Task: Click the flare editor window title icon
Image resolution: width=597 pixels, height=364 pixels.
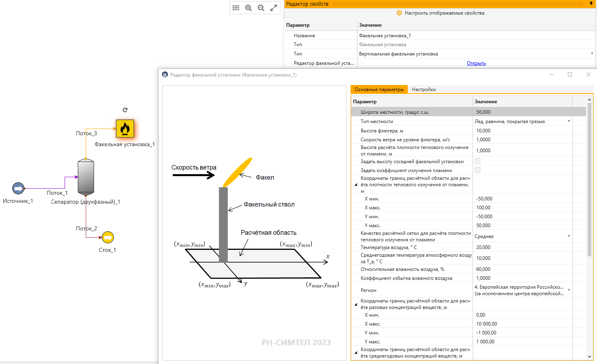Action: coord(165,75)
